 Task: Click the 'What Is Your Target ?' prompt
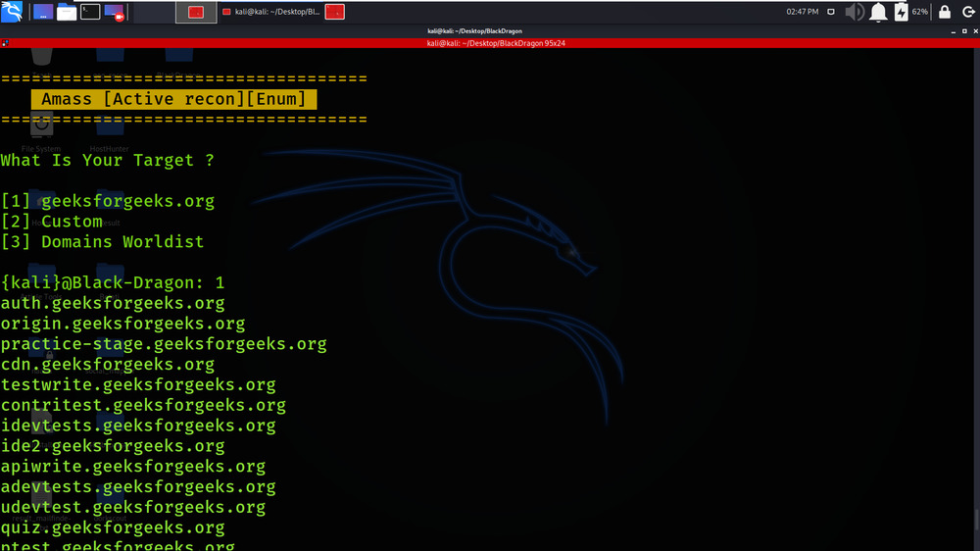[108, 160]
